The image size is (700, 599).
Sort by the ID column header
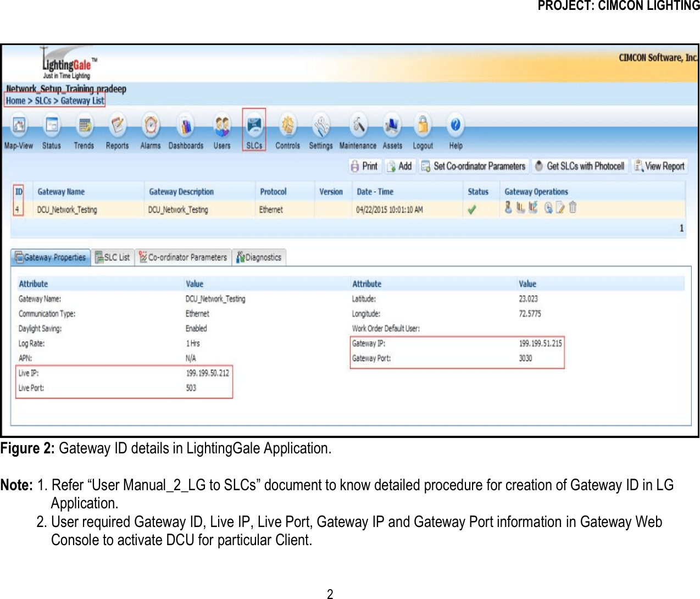19,192
